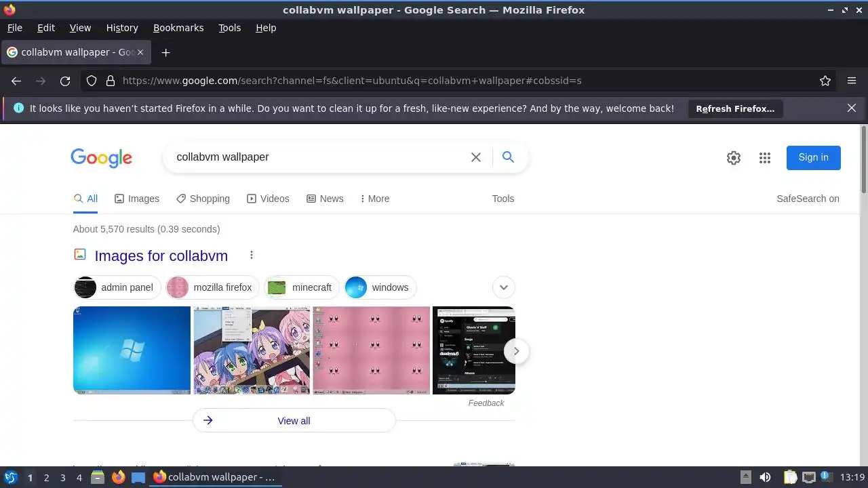Click the Feedback link below images
Screen dimensions: 868x488
486,403
